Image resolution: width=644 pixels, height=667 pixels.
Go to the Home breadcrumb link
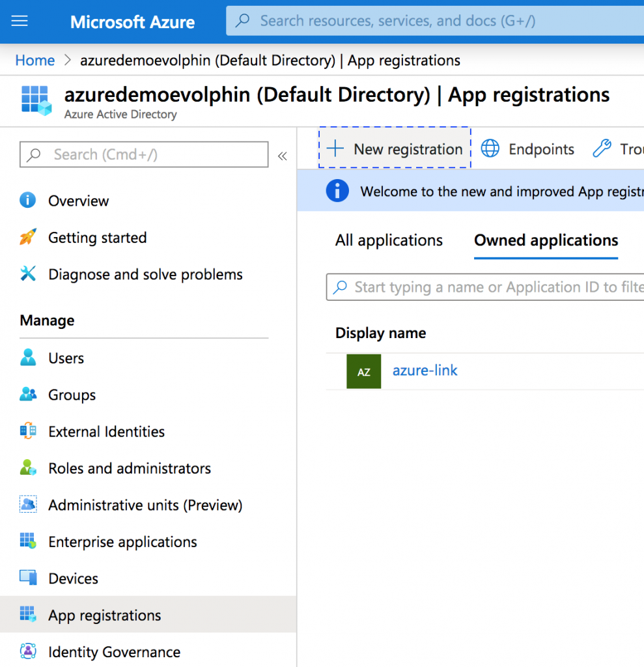[35, 61]
